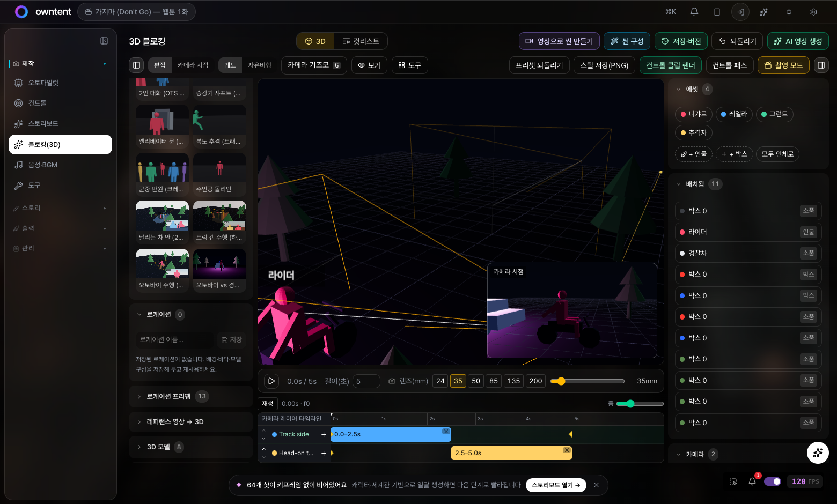Open settings gear in top bar
This screenshot has width=837, height=504.
(x=813, y=12)
